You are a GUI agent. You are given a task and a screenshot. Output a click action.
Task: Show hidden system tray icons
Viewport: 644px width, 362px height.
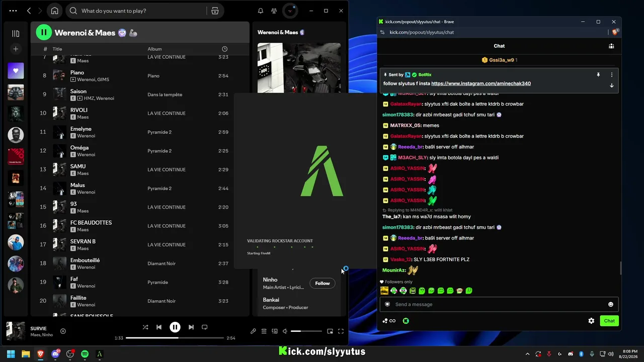pos(527,354)
